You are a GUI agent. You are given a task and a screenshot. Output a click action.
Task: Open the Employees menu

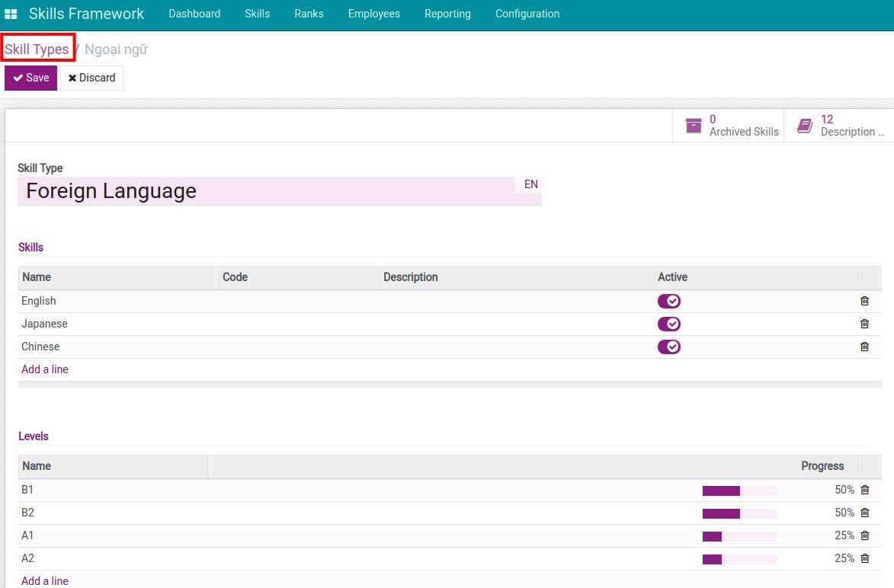[373, 13]
